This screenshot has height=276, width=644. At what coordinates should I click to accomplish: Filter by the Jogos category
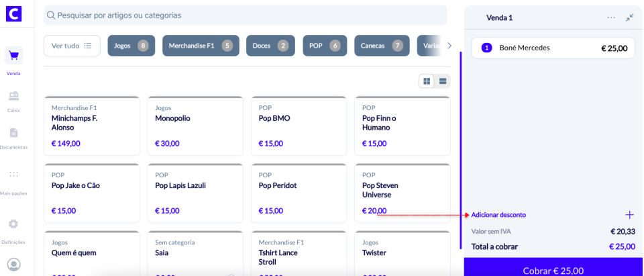pos(131,46)
